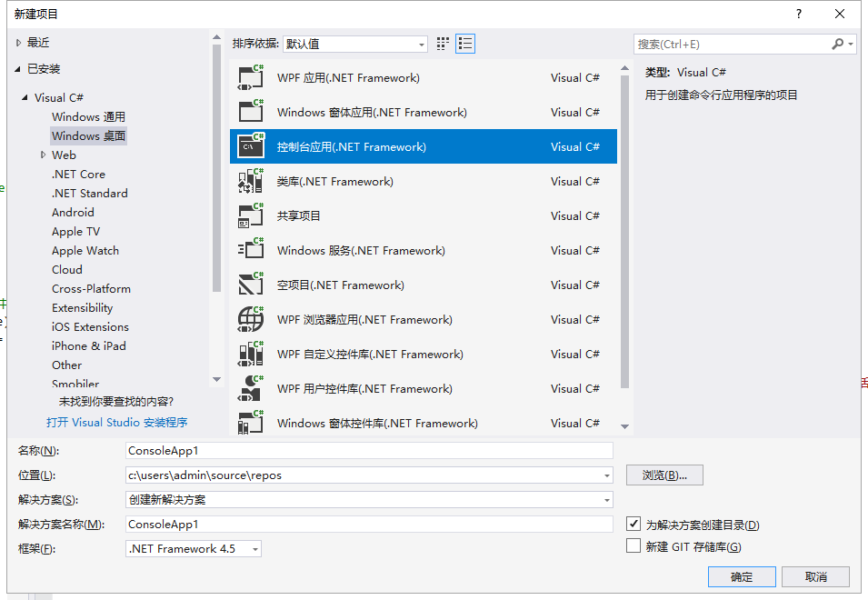Viewport: 868px width, 600px height.
Task: Open the 解决方案 dropdown
Action: tap(607, 500)
